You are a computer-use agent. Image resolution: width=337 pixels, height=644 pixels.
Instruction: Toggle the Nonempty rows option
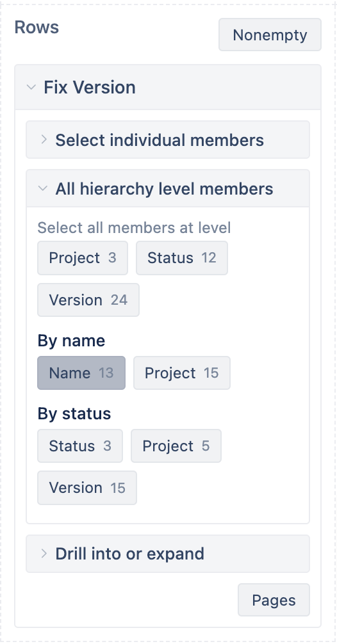tap(270, 35)
